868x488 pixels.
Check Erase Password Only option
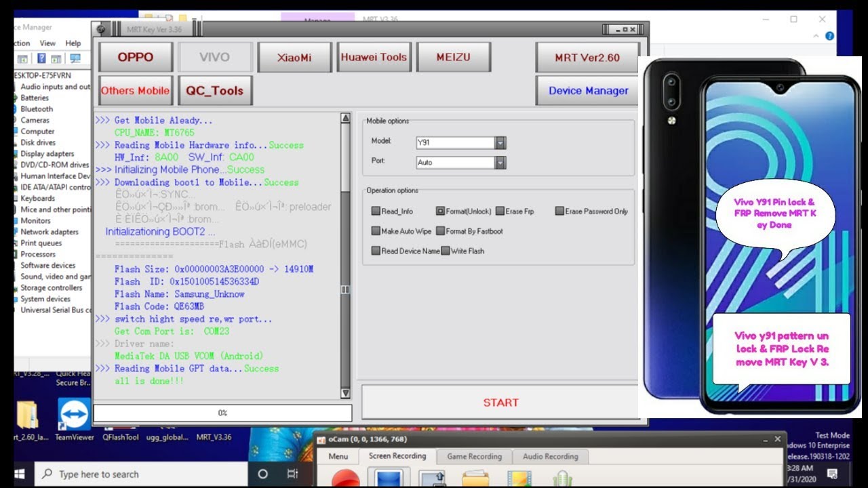tap(559, 211)
